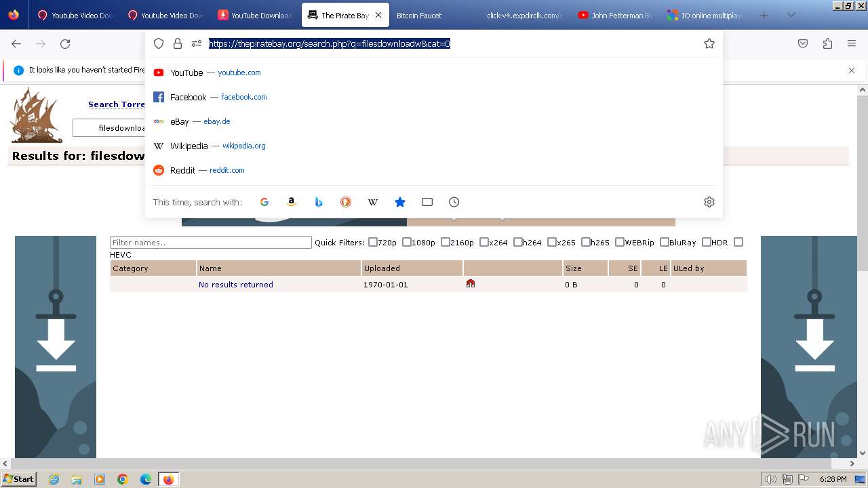Toggle the x264 quick filter

point(484,242)
